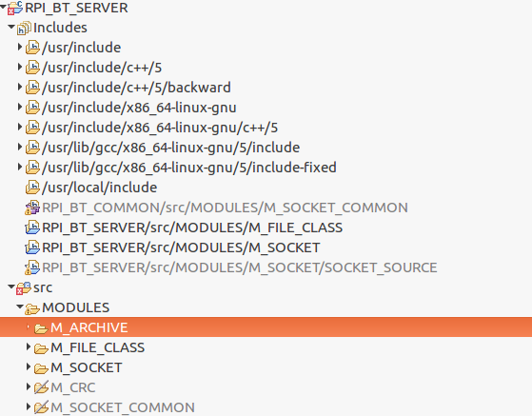Viewport: 532px width, 416px height.
Task: Select RPI_BT_SERVER/src/MODULES/M_SOCKET include path
Action: pos(181,248)
